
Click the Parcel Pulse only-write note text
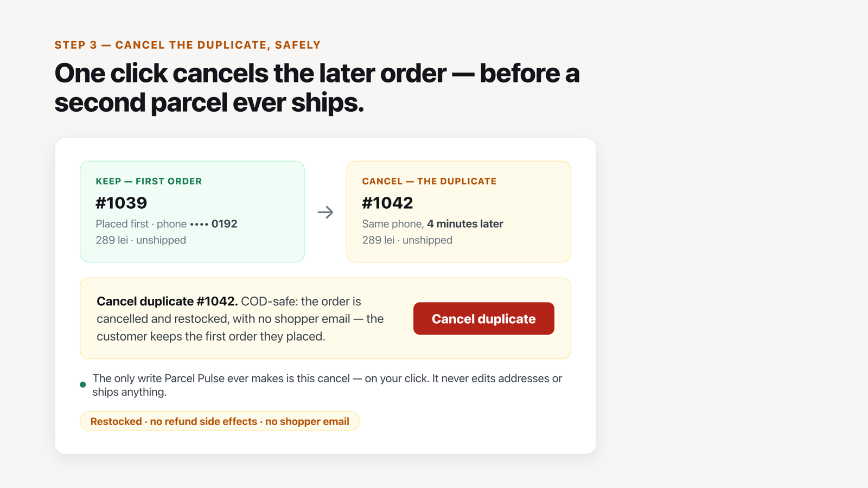327,385
